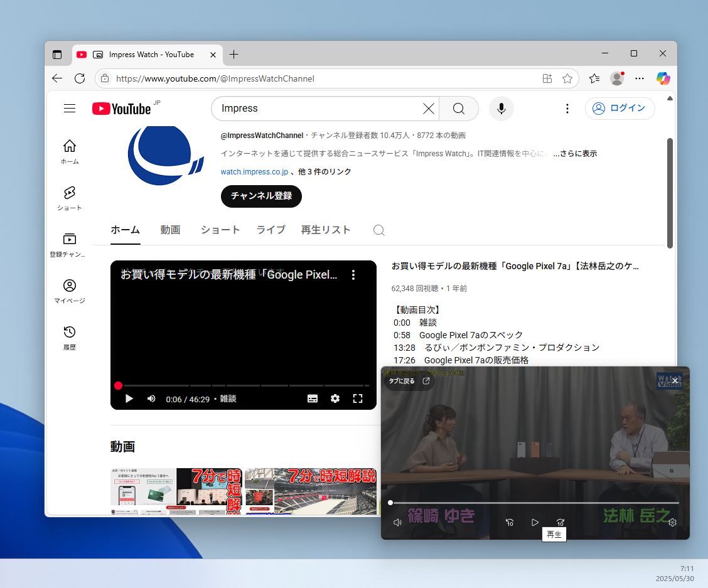Subscribe via the チャンネル登録 button

(260, 196)
